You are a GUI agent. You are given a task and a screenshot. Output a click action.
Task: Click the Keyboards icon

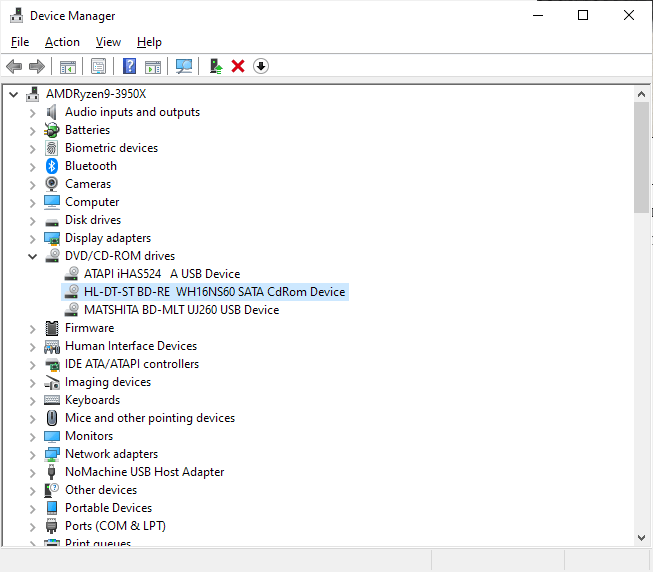(52, 400)
